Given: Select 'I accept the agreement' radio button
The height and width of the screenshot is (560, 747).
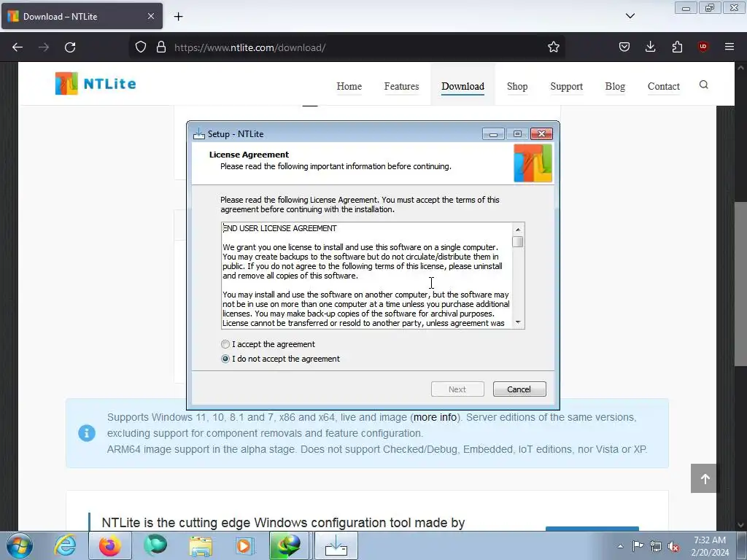Looking at the screenshot, I should [x=225, y=344].
